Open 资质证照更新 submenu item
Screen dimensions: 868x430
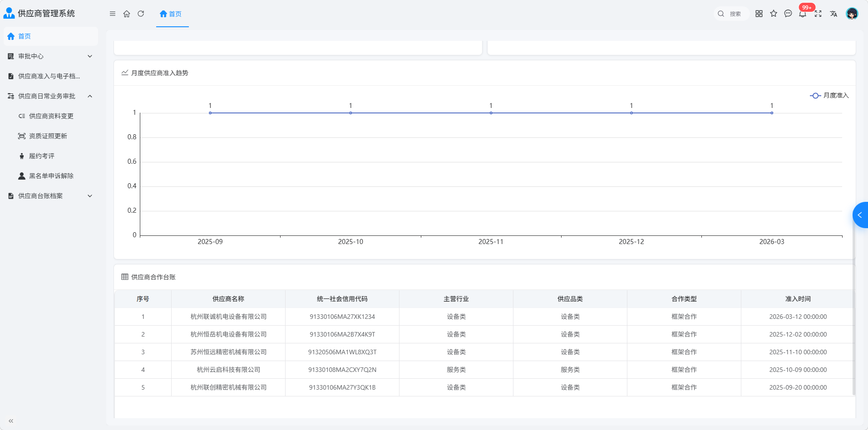[51, 136]
